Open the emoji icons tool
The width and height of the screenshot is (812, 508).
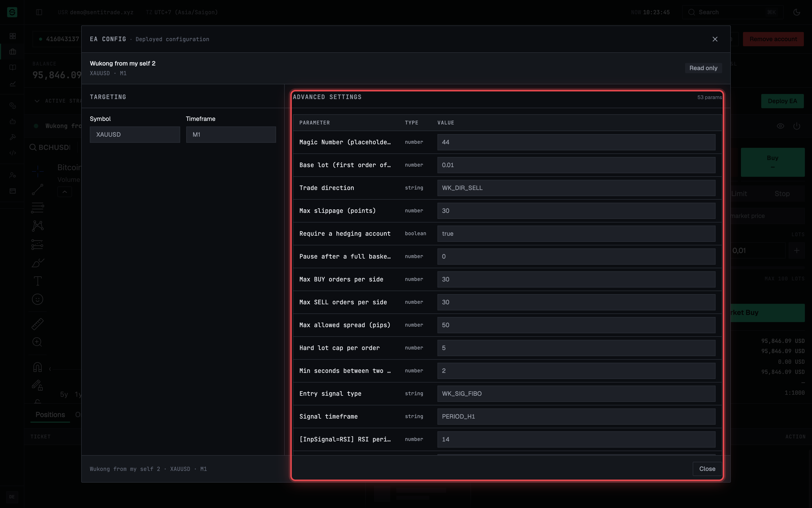[x=38, y=299]
